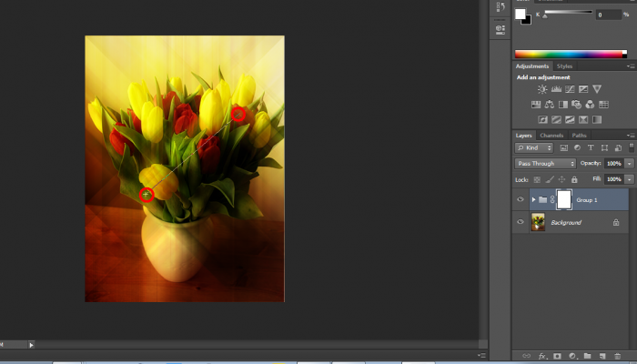The width and height of the screenshot is (637, 364).
Task: Toggle filter for type layers
Action: tap(591, 147)
